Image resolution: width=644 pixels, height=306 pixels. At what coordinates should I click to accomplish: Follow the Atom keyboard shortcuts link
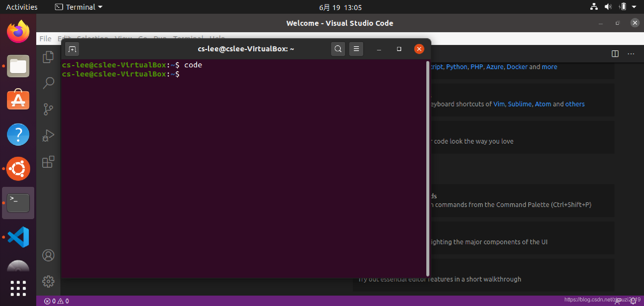point(543,104)
